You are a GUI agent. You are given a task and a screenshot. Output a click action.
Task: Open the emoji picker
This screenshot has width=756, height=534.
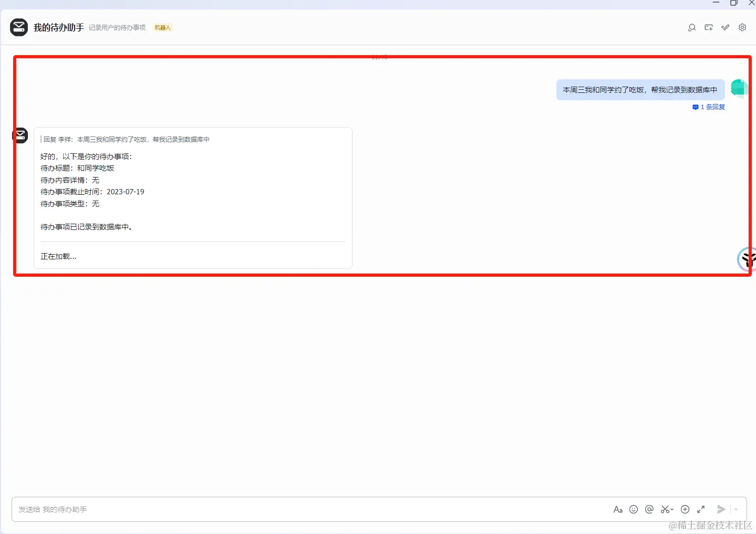point(634,509)
